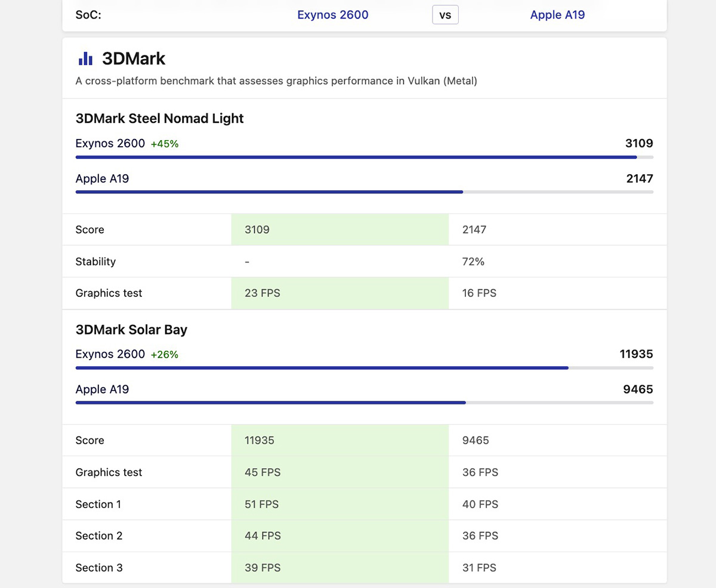
Task: Select the 3DMark Steel Nomad Light heading
Action: click(x=159, y=118)
